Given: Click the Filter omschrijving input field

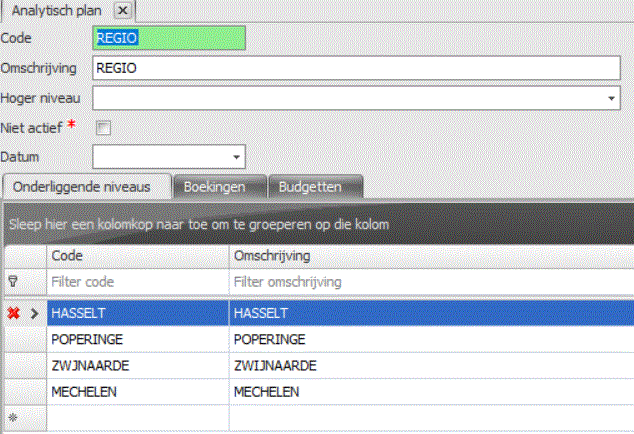Looking at the screenshot, I should [430, 283].
